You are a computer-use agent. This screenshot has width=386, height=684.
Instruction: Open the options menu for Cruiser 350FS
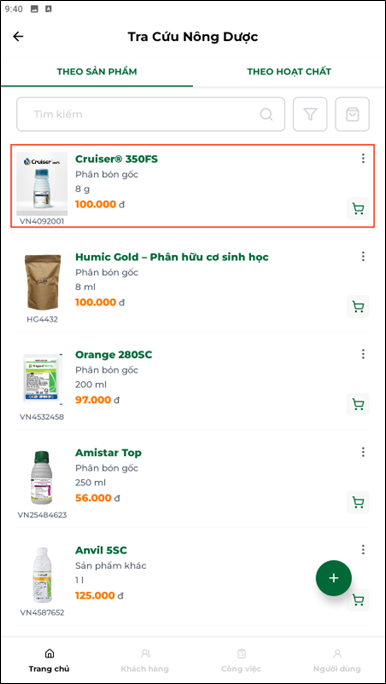point(363,159)
